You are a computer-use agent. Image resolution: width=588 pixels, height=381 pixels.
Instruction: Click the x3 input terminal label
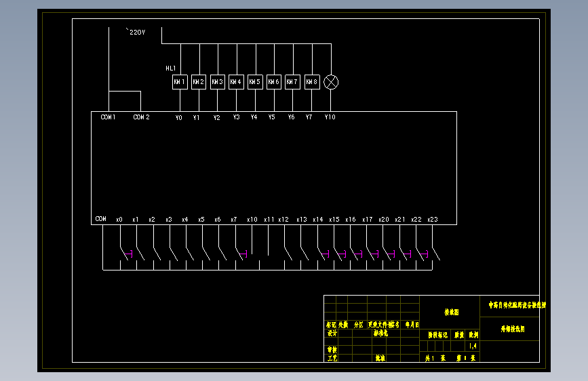[169, 220]
